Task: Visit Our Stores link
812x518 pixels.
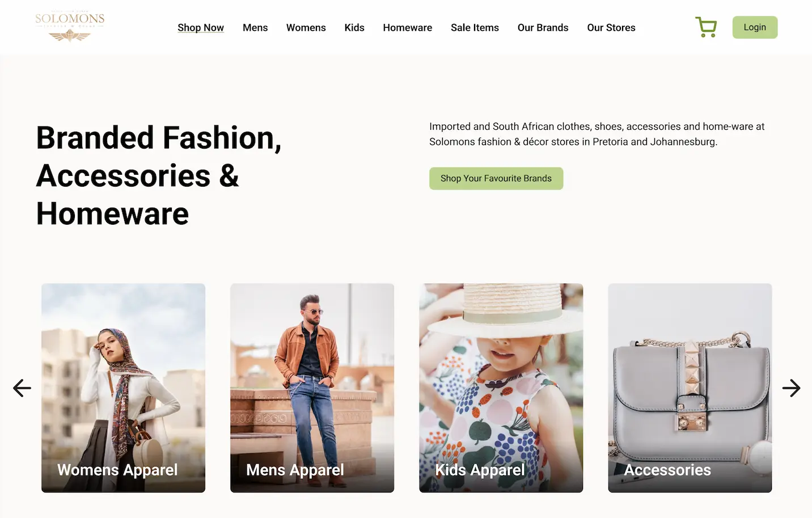Action: point(611,27)
